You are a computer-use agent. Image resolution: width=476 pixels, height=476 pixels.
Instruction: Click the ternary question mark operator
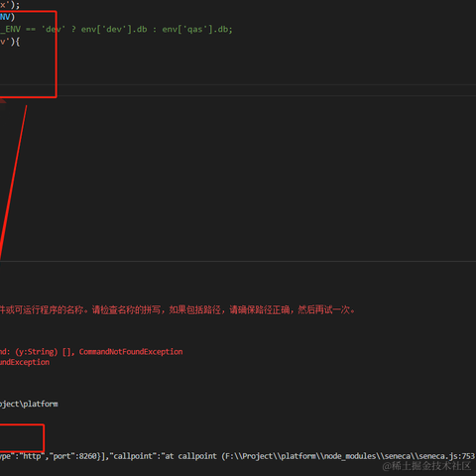73,29
